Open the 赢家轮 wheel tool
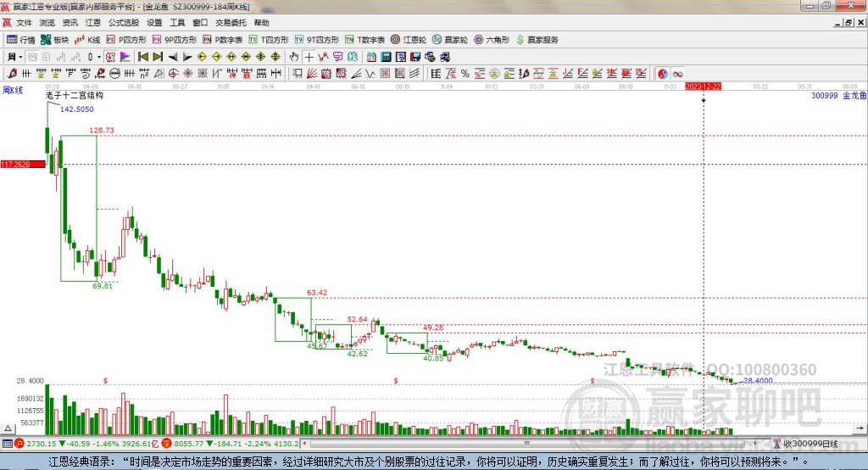This screenshot has width=868, height=470. [x=450, y=40]
